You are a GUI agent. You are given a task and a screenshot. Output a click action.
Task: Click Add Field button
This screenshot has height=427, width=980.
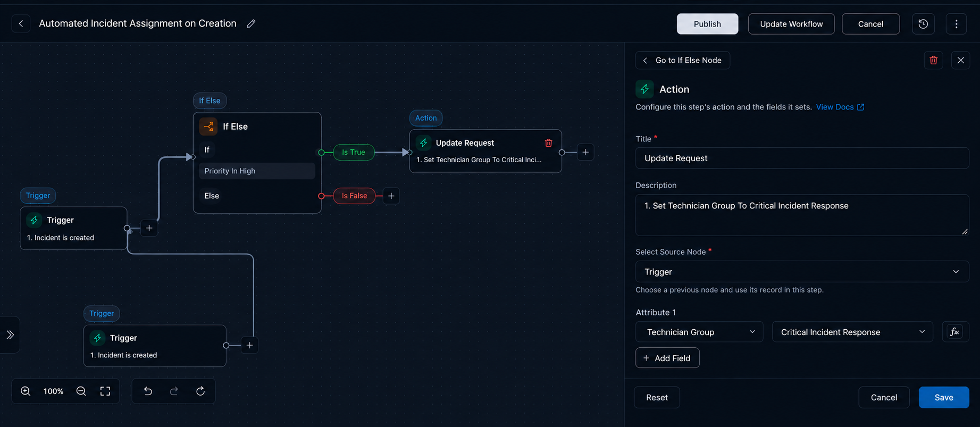click(667, 358)
